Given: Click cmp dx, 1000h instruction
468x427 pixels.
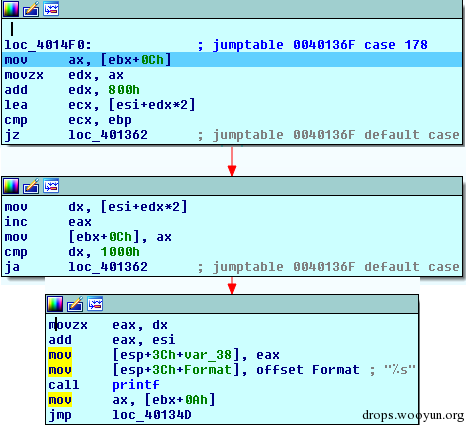Looking at the screenshot, I should 72,252.
